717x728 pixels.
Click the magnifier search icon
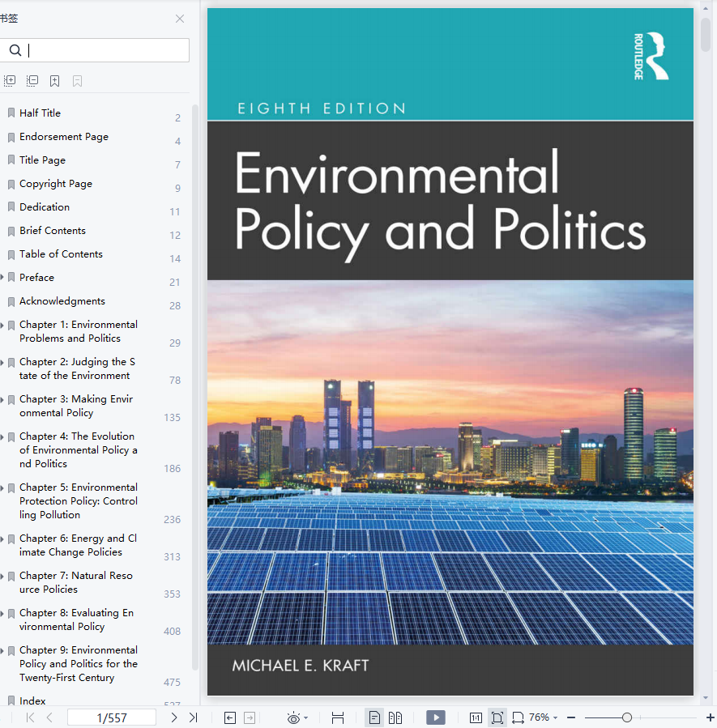(x=15, y=50)
